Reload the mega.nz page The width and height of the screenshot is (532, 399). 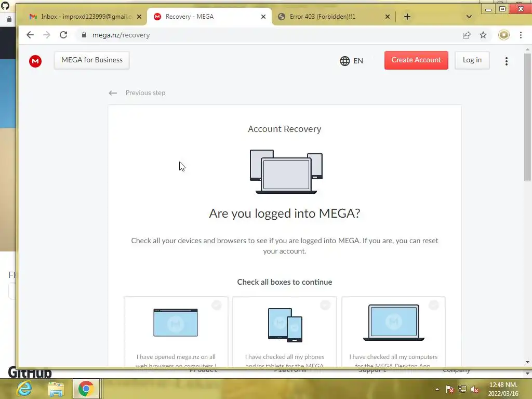[63, 35]
